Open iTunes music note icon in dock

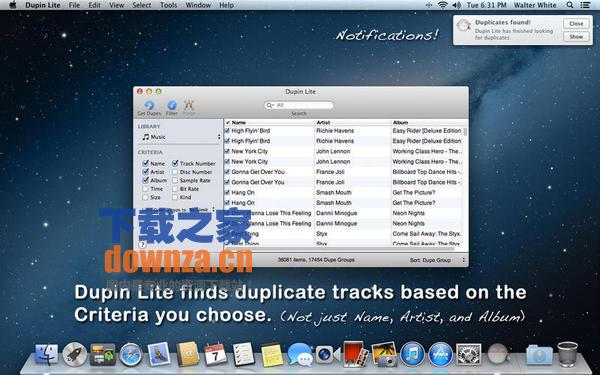click(x=412, y=354)
